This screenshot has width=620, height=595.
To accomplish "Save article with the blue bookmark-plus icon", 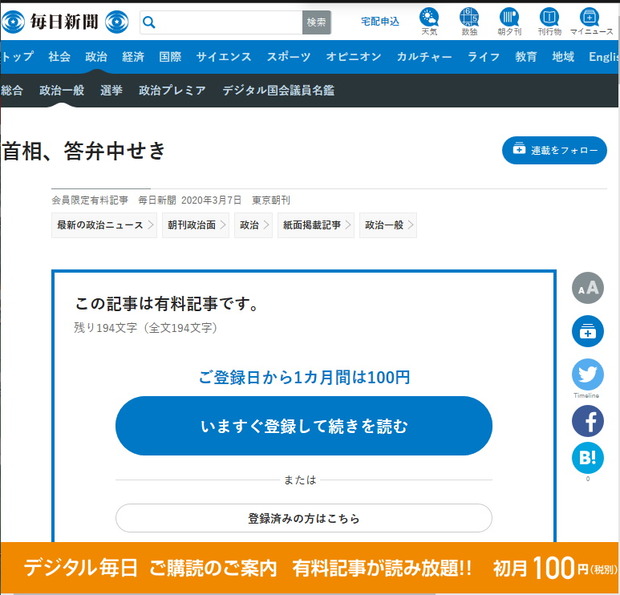I will [x=588, y=331].
